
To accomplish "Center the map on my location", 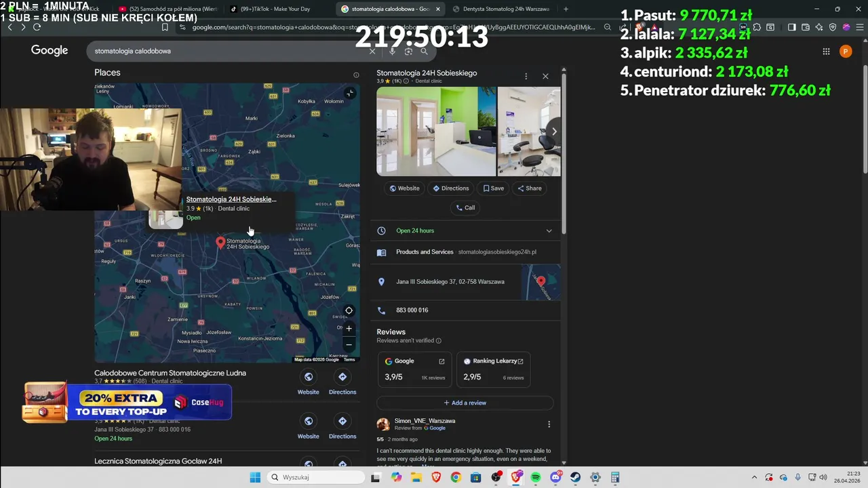I will coord(349,310).
